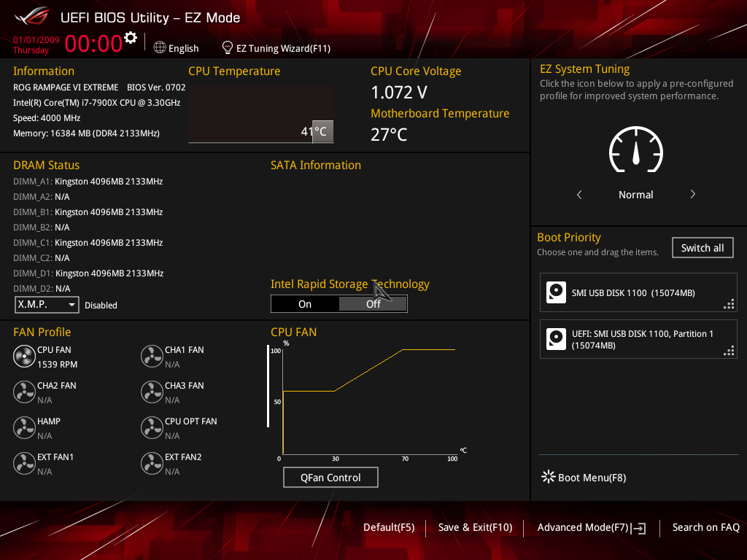Select the CPU FAN icon

point(24,356)
